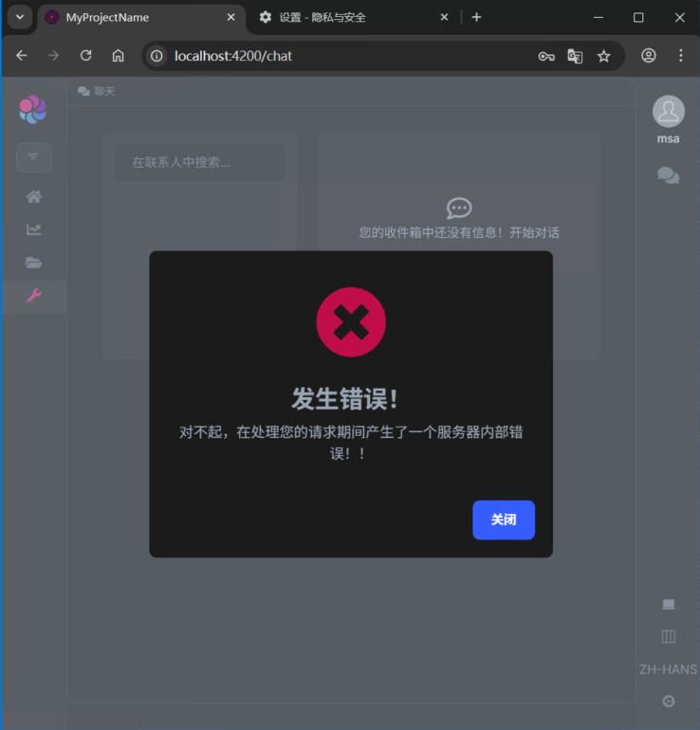
Task: Click the app logo in the sidebar
Action: (32, 109)
